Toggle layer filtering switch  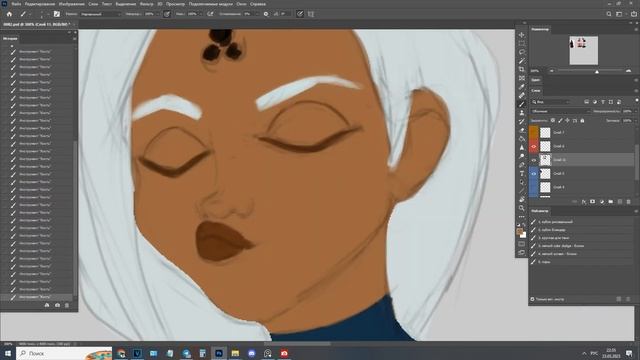637,100
